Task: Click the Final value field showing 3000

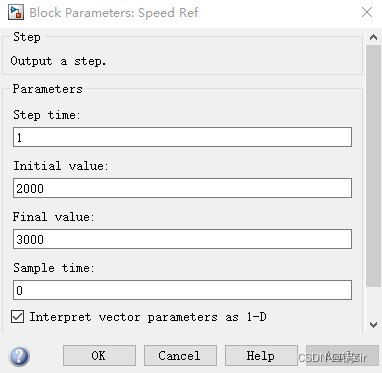Action: 182,239
